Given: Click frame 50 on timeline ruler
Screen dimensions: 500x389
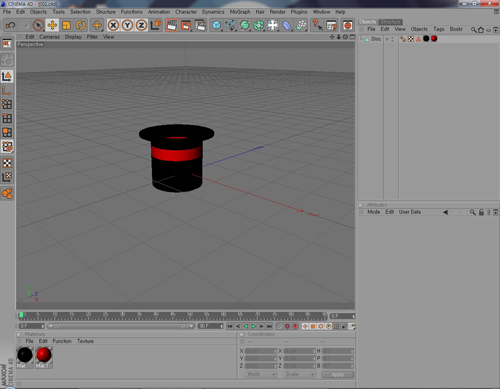Looking at the screenshot, I should (x=189, y=315).
